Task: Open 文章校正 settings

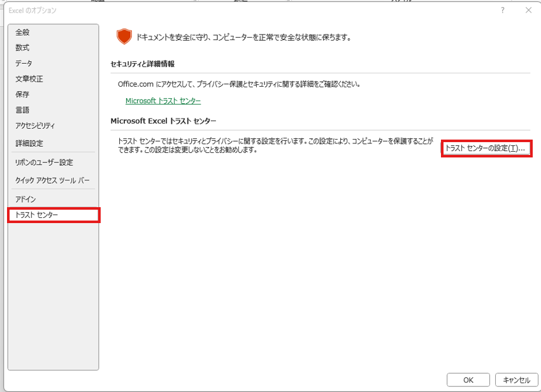Action: pyautogui.click(x=29, y=79)
